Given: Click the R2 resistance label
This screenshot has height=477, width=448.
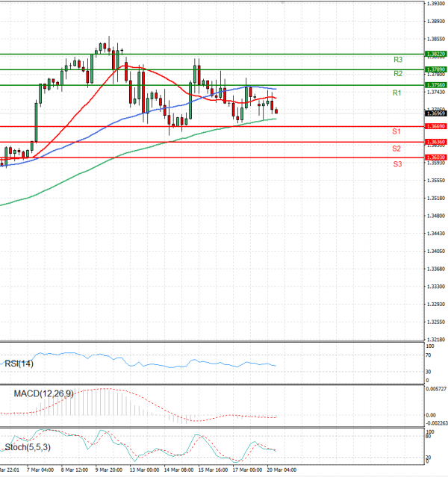Looking at the screenshot, I should [x=398, y=74].
